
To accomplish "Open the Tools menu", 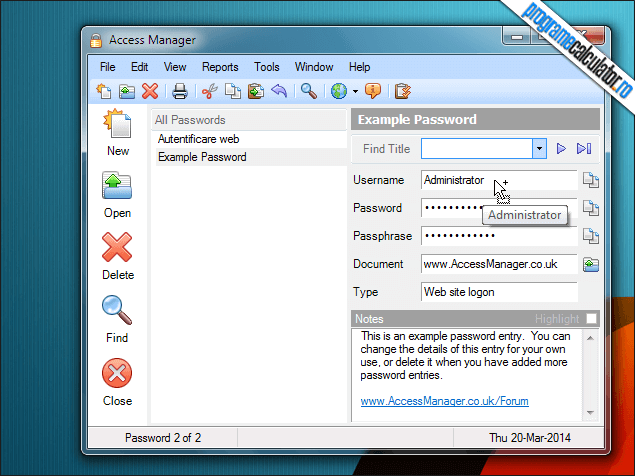I will point(267,67).
